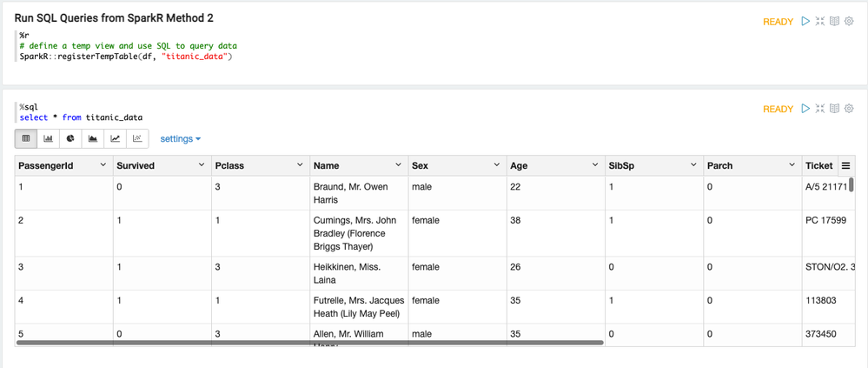Screen dimensions: 868x368
Task: Switch to bar chart visualization
Action: (x=48, y=138)
